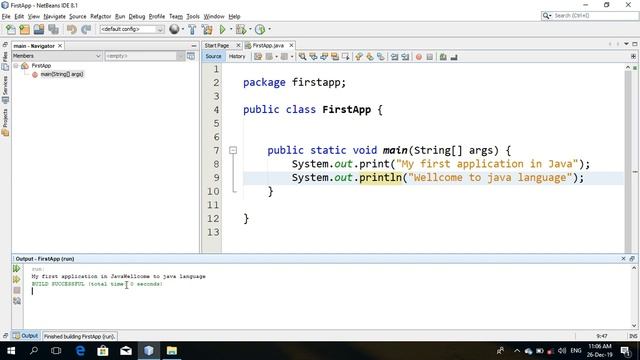This screenshot has width=640, height=360.
Task: Open the browser globe dropdown arrow
Action: [182, 29]
